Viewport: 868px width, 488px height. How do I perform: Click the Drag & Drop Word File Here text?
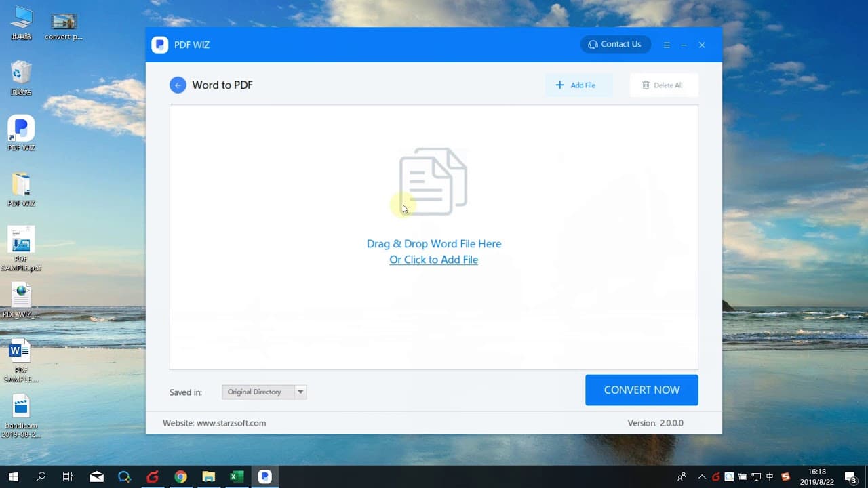[434, 243]
